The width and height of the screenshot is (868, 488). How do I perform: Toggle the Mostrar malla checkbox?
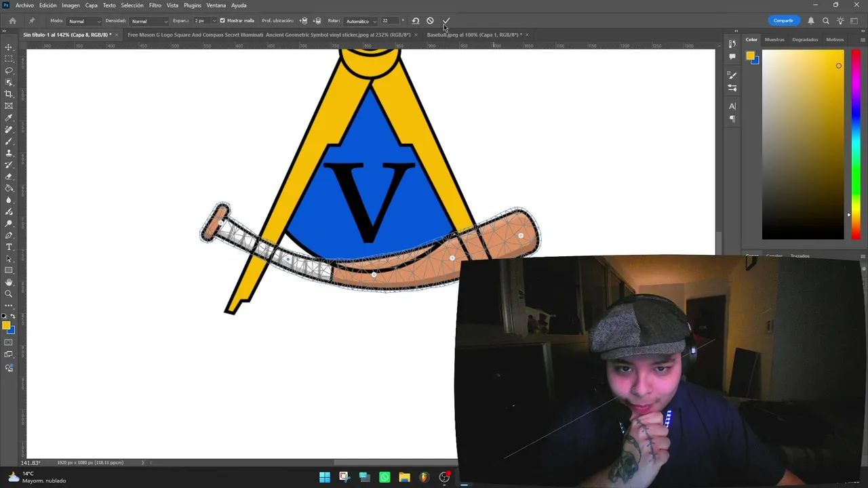click(x=222, y=21)
